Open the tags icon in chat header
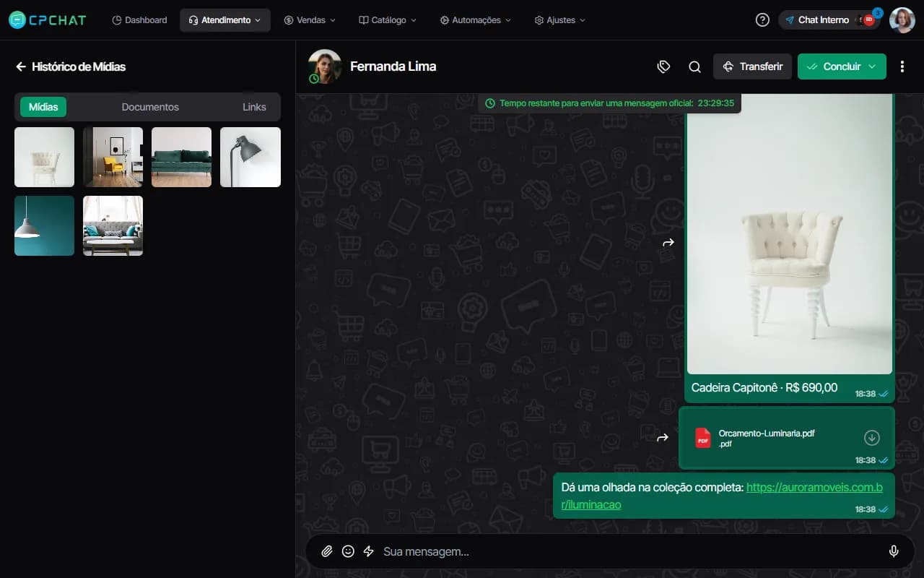 tap(664, 66)
